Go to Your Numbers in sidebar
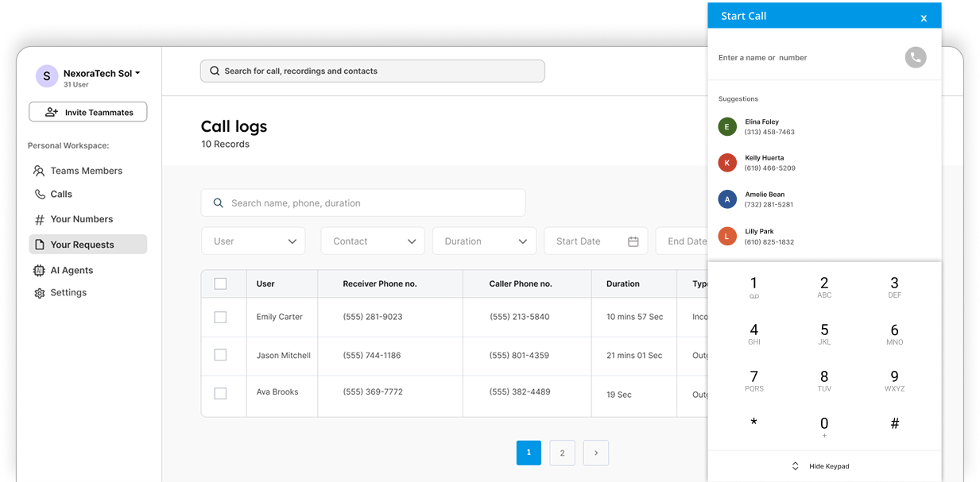 pos(81,219)
